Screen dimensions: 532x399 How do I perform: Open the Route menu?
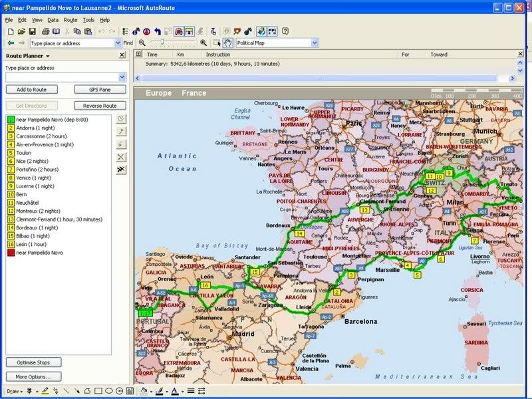(70, 20)
